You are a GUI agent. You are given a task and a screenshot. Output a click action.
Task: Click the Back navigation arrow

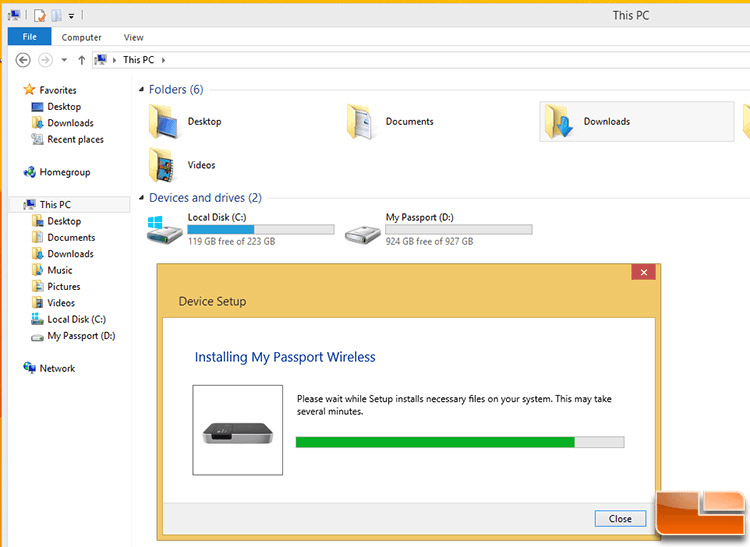[23, 60]
